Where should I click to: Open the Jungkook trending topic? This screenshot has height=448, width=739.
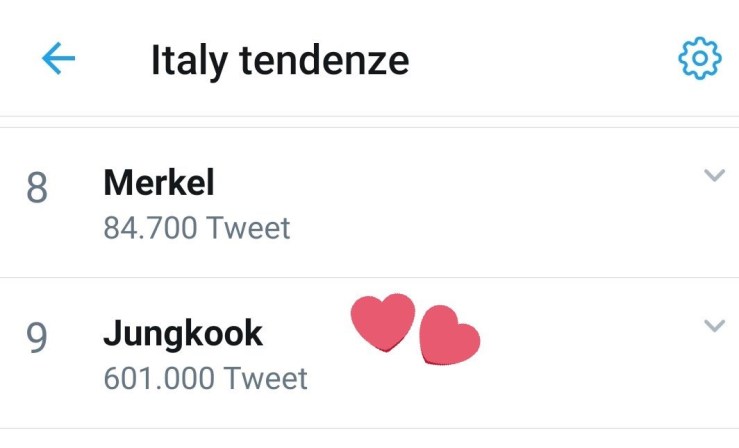182,334
